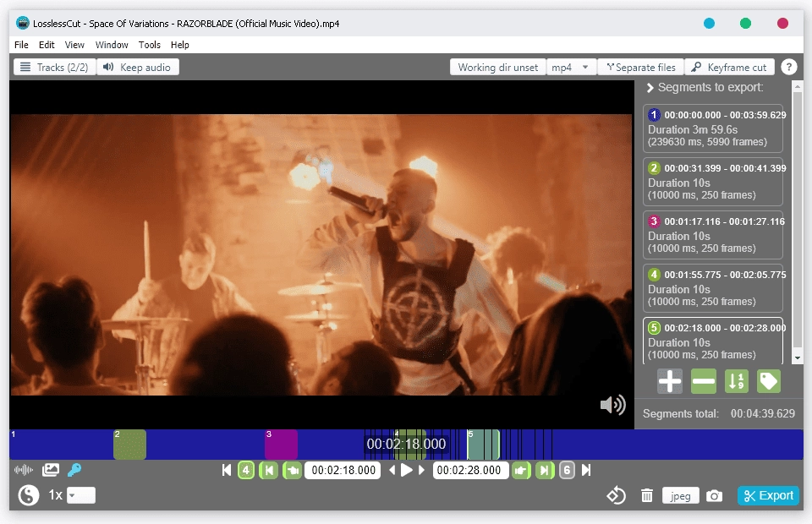Click the segments list scroll up arrow

pos(798,86)
